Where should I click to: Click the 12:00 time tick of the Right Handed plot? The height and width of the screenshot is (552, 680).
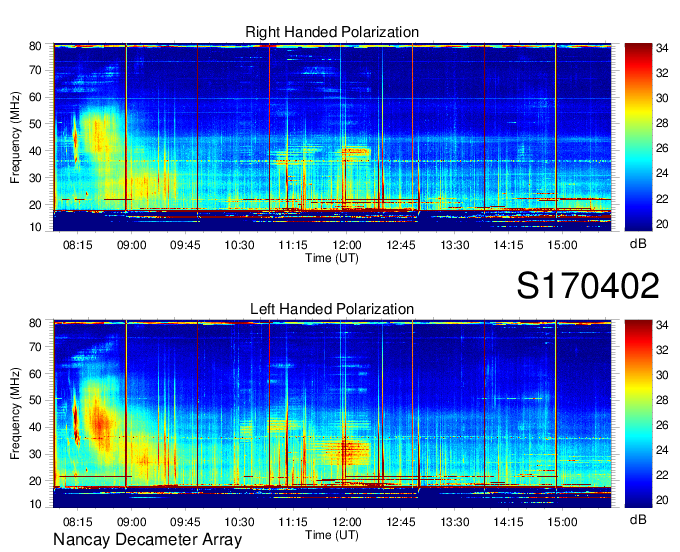347,245
